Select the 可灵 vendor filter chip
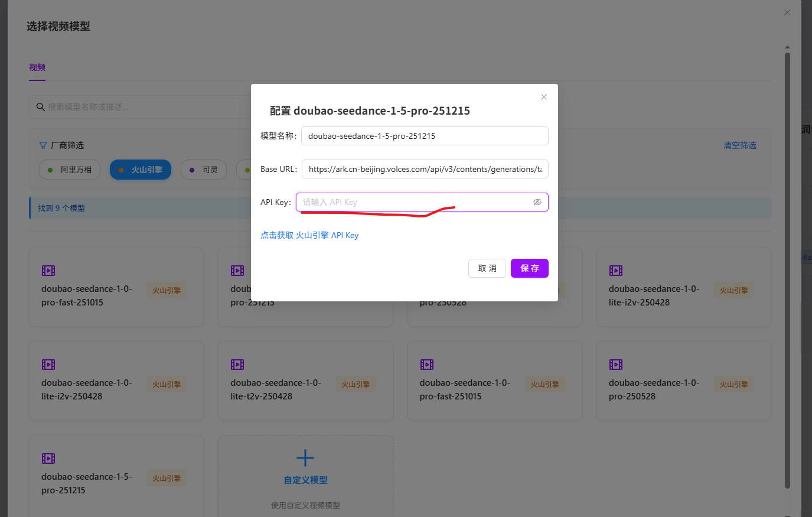 [204, 170]
